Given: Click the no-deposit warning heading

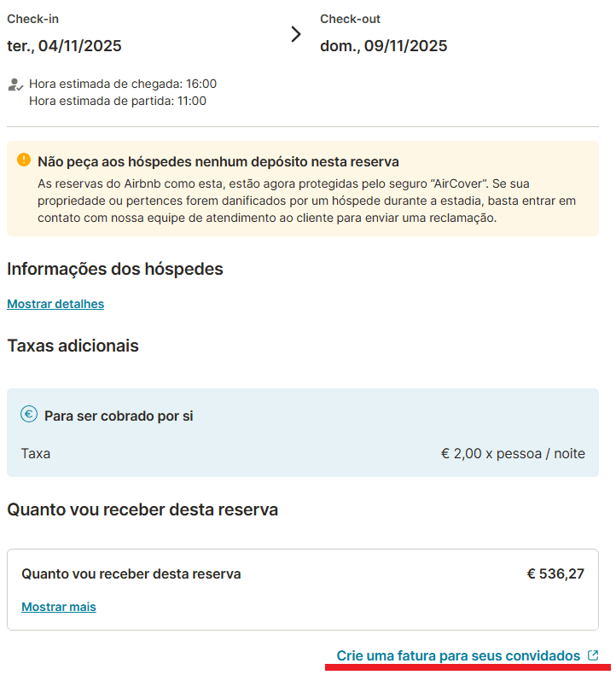Looking at the screenshot, I should (218, 162).
